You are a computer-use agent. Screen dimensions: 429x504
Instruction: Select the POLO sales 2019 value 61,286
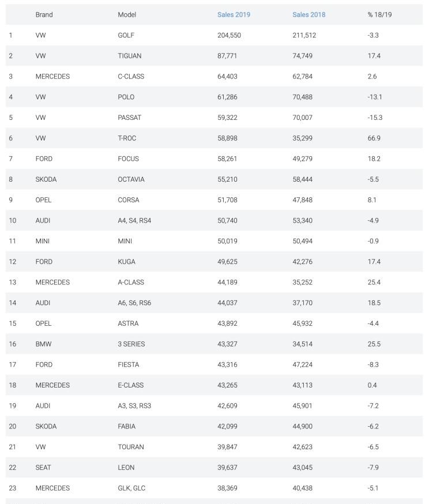tap(227, 97)
